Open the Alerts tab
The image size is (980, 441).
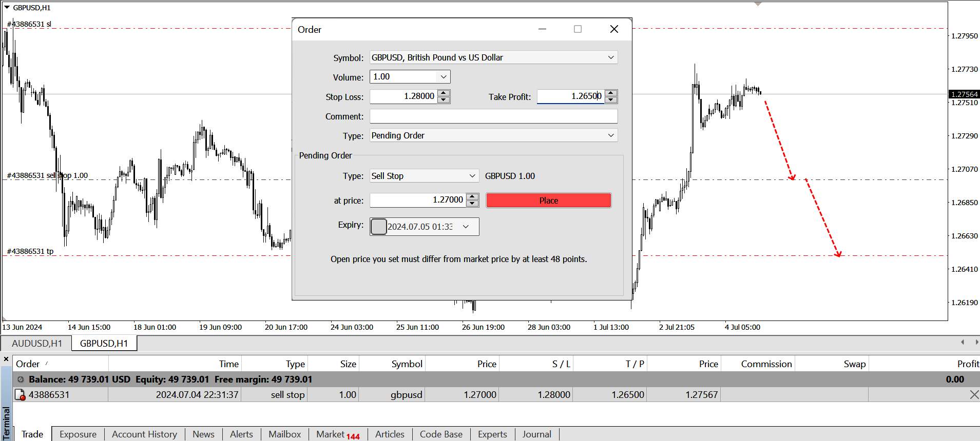coord(241,434)
